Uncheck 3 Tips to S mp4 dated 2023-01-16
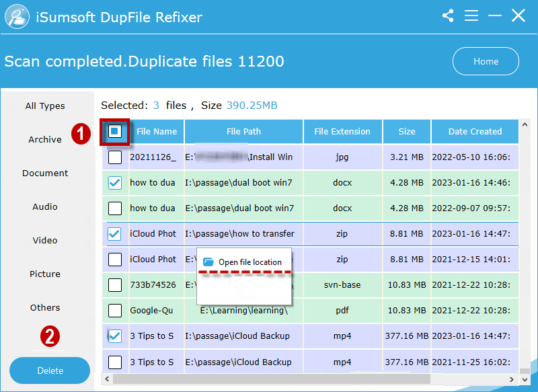The width and height of the screenshot is (538, 392). (114, 336)
